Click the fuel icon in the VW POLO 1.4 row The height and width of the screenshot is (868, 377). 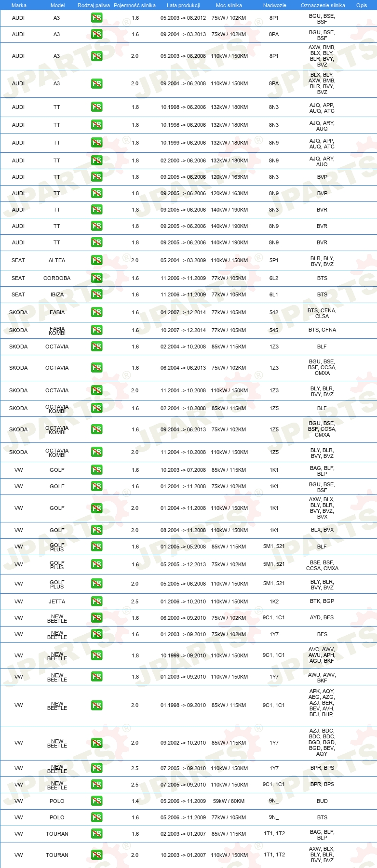96,801
